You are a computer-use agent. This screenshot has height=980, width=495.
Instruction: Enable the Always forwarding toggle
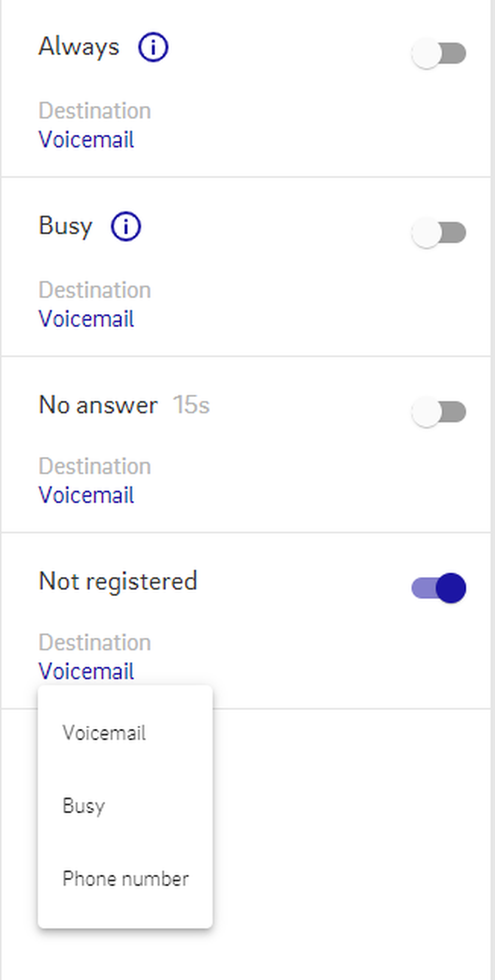(439, 53)
